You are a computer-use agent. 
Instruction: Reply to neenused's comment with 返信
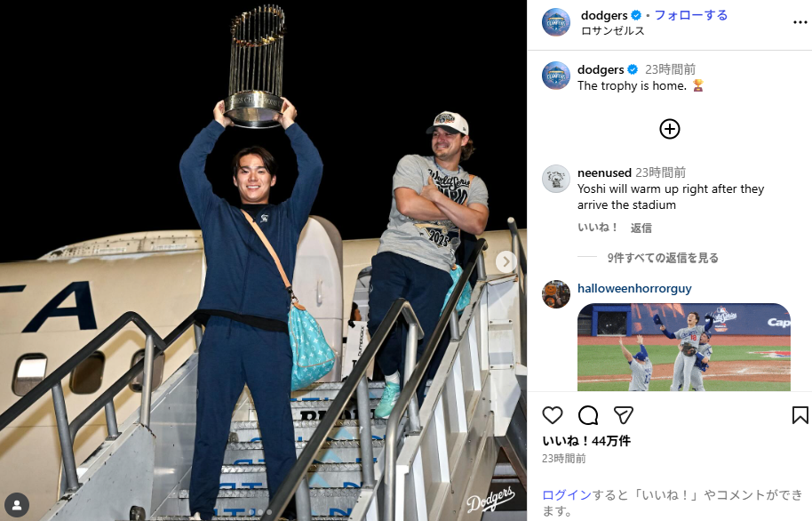coord(641,228)
